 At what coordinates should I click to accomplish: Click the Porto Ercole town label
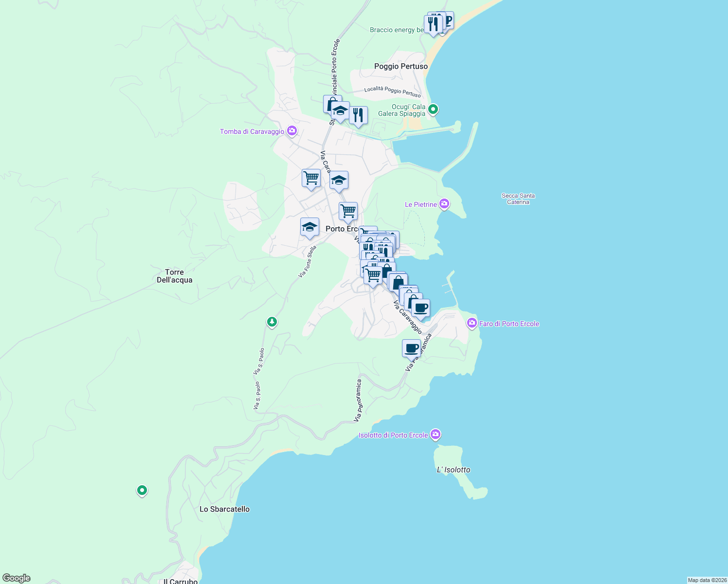pyautogui.click(x=342, y=229)
